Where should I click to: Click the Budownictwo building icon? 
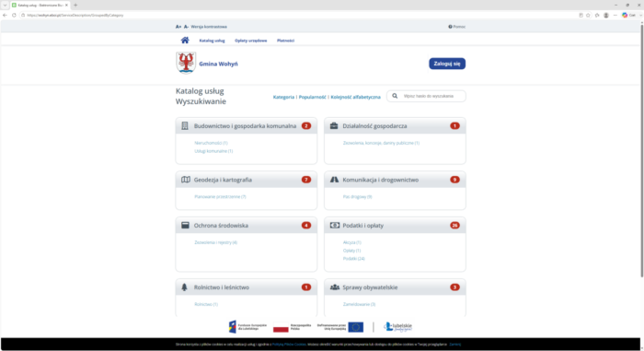point(185,126)
